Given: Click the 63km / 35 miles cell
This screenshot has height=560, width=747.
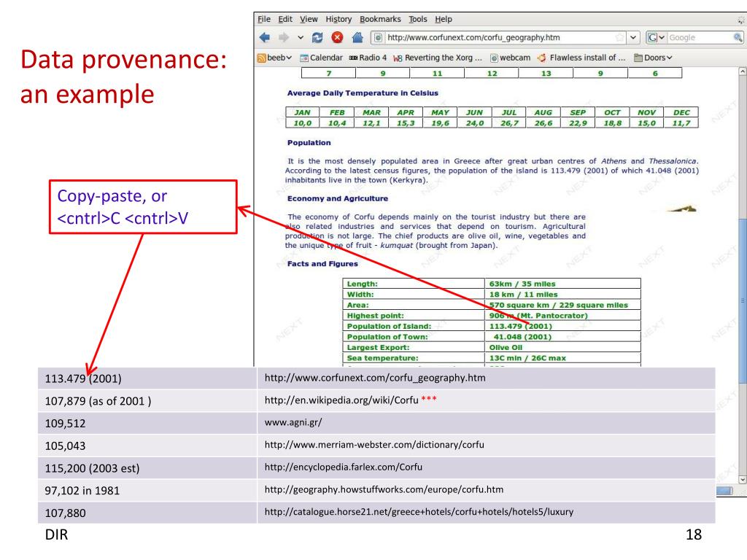Looking at the screenshot, I should pyautogui.click(x=562, y=284).
